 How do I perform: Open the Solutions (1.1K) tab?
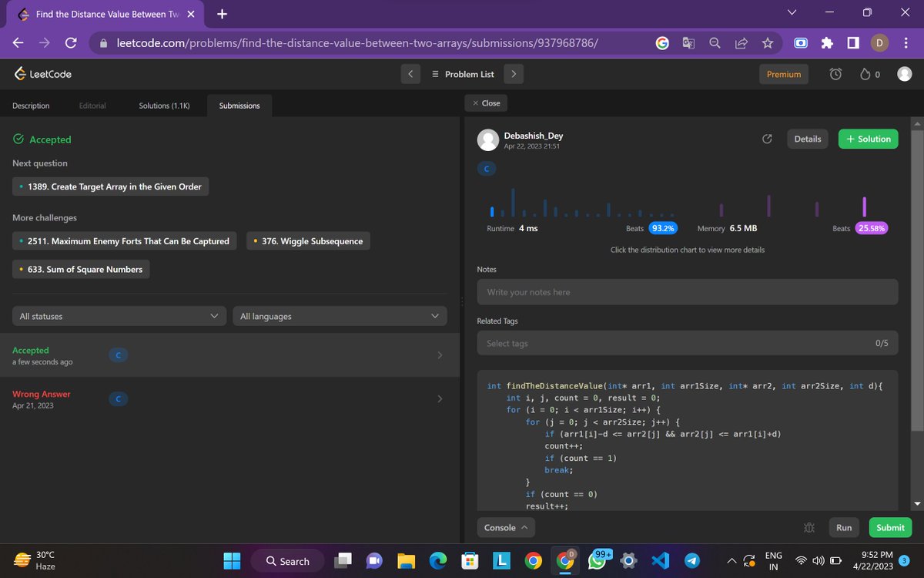pos(164,106)
